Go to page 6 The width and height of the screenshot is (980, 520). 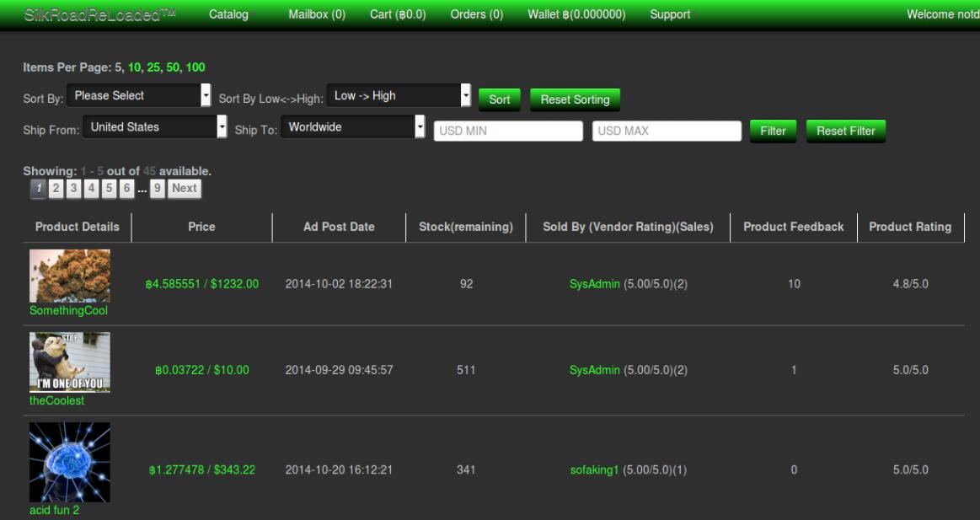click(x=126, y=188)
